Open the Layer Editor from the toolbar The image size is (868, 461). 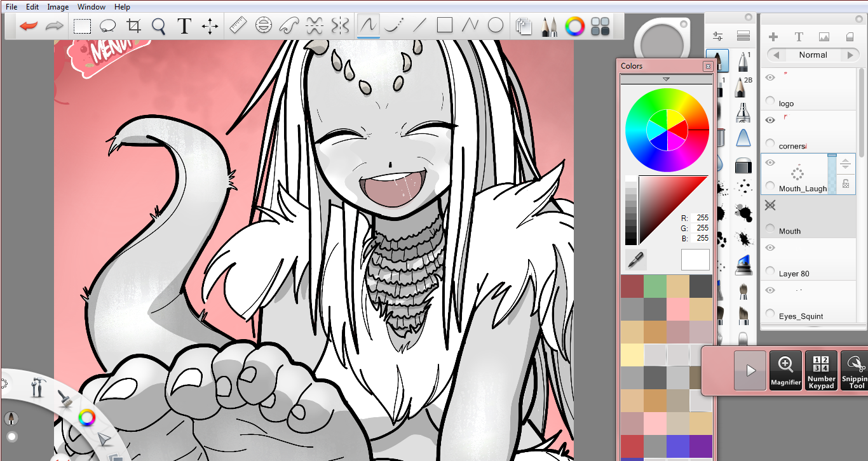click(x=524, y=26)
